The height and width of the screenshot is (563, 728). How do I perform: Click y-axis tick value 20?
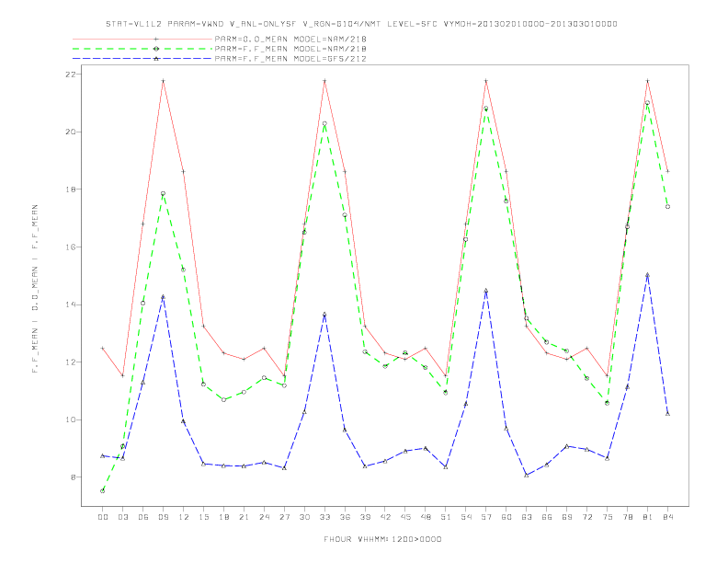coord(71,132)
